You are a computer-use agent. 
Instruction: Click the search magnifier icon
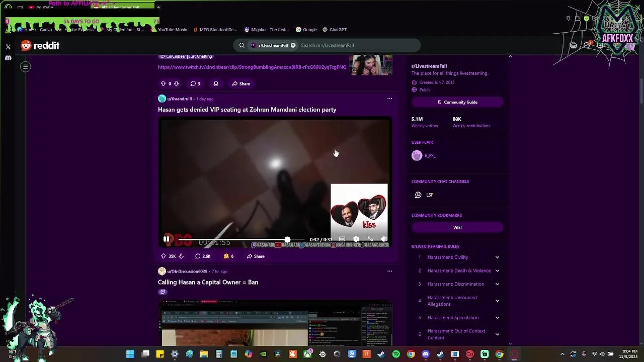pyautogui.click(x=242, y=45)
